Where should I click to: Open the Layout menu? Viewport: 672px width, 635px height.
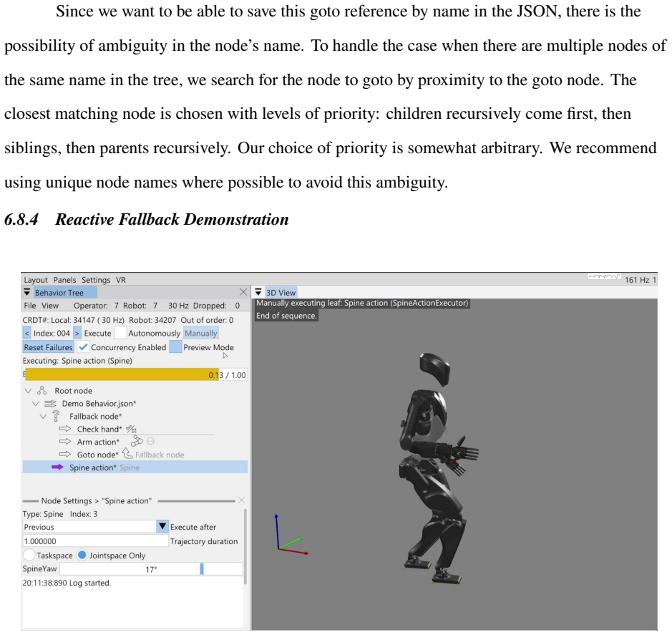(x=36, y=280)
